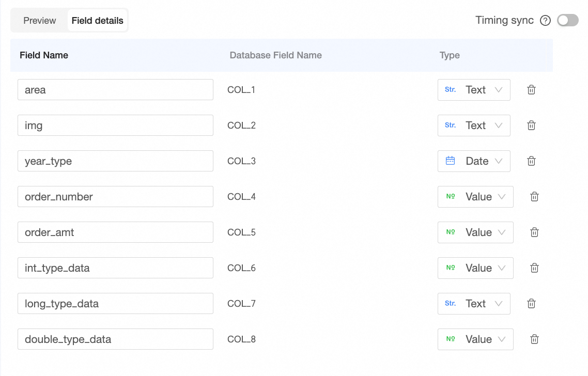This screenshot has width=588, height=376.
Task: Edit the img field name input
Action: pos(115,125)
